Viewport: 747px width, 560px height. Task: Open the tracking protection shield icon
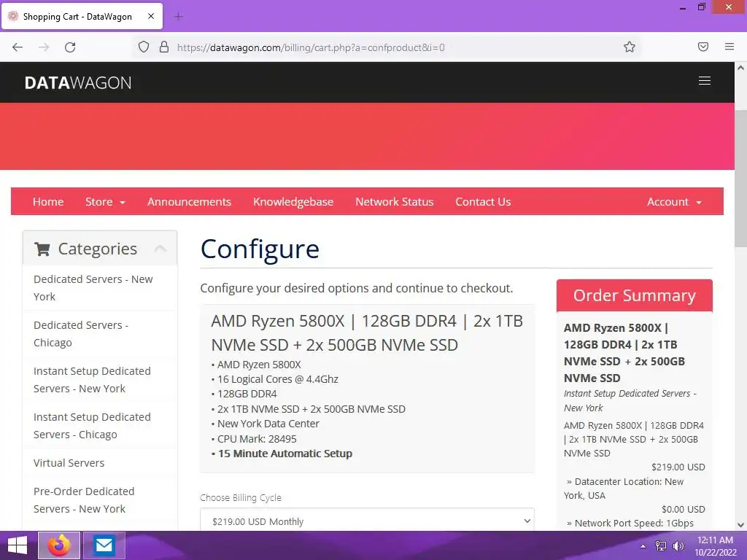[x=144, y=47]
